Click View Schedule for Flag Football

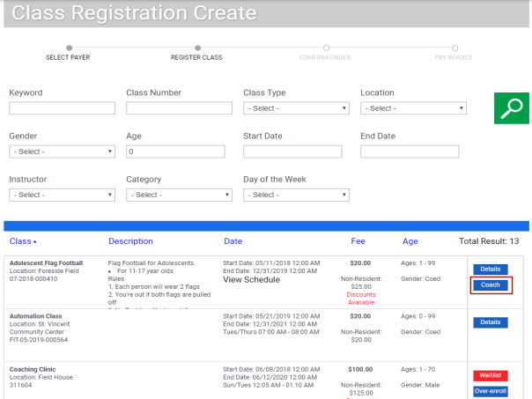(252, 280)
